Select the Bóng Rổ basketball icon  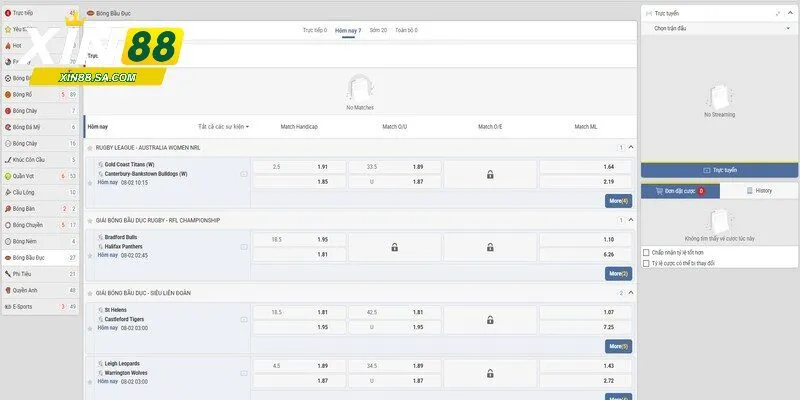[7, 94]
